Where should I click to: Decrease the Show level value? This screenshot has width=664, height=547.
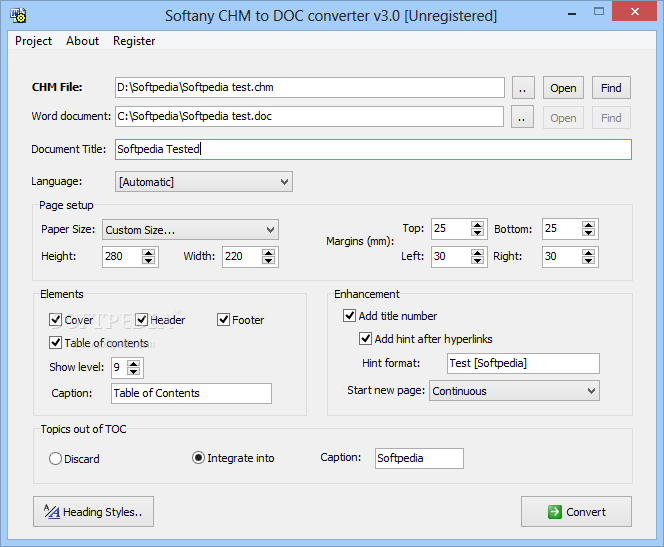coord(133,371)
